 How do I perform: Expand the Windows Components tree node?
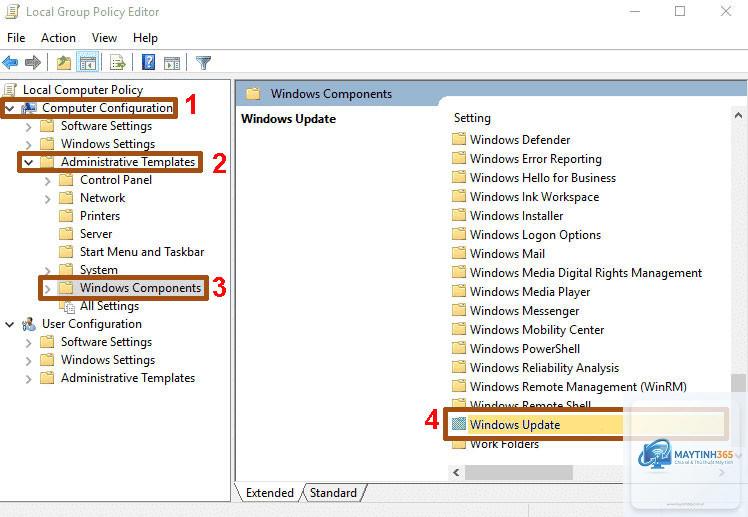pyautogui.click(x=47, y=289)
